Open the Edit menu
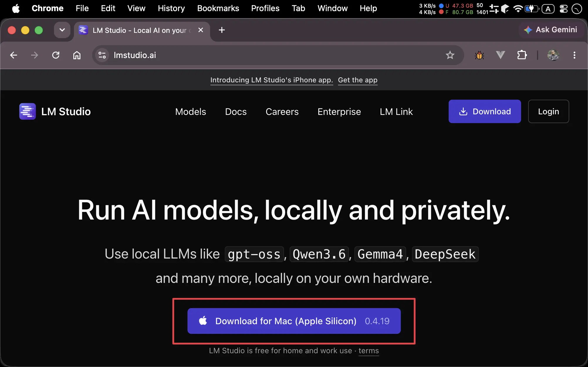588x367 pixels. 108,8
